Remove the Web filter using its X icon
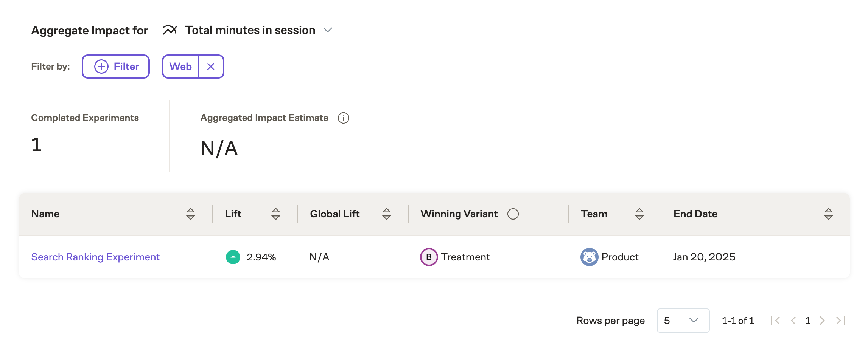 [x=211, y=66]
